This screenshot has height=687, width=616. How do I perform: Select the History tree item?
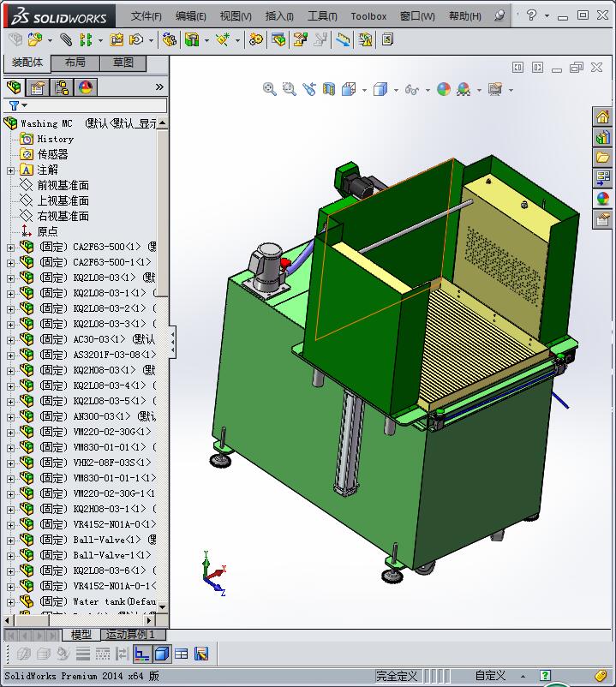coord(55,140)
